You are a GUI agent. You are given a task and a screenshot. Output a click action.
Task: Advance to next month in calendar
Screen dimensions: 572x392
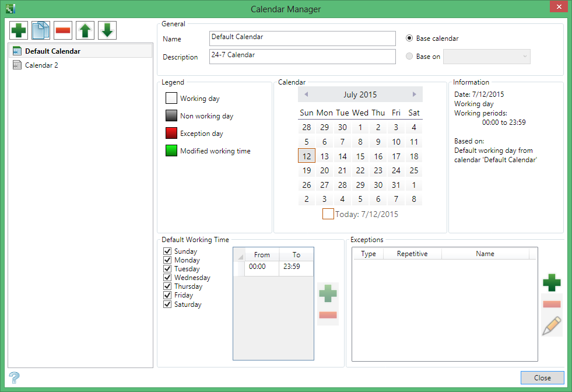(414, 94)
